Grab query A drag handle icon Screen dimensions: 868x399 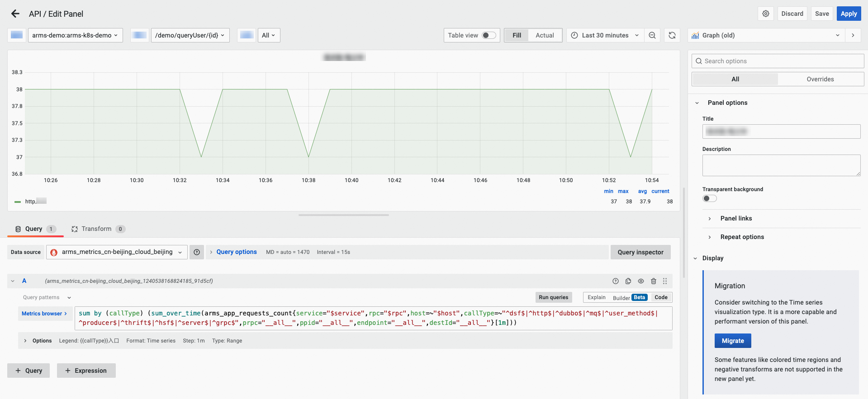pyautogui.click(x=665, y=281)
